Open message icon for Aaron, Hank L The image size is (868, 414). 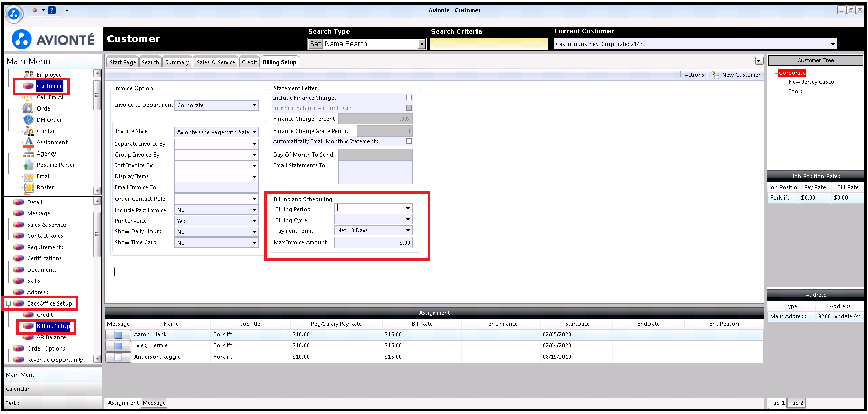click(118, 335)
